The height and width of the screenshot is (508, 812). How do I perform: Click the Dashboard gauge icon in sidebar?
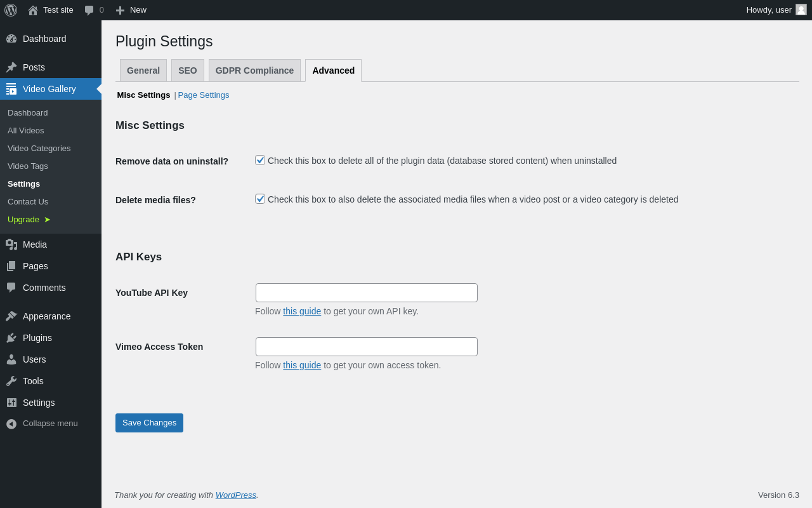tap(11, 39)
